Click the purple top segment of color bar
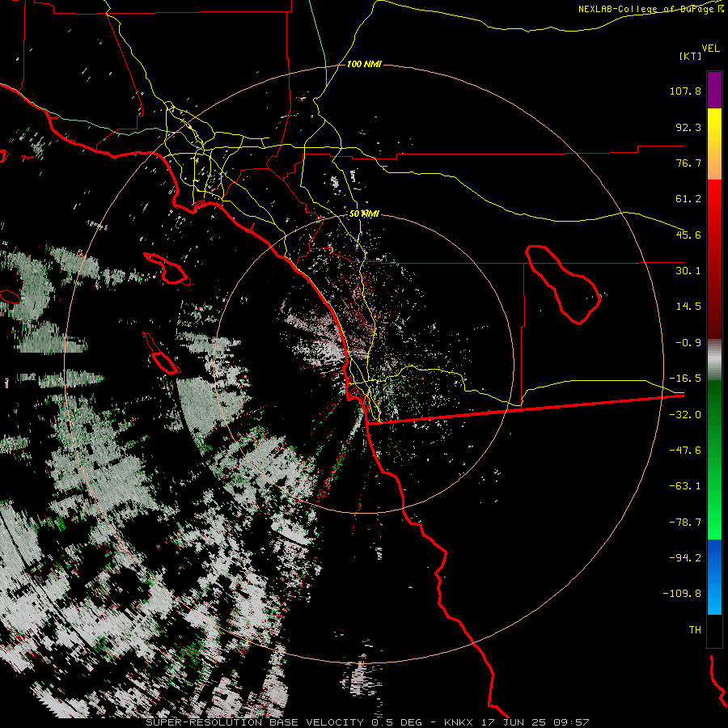 [714, 90]
